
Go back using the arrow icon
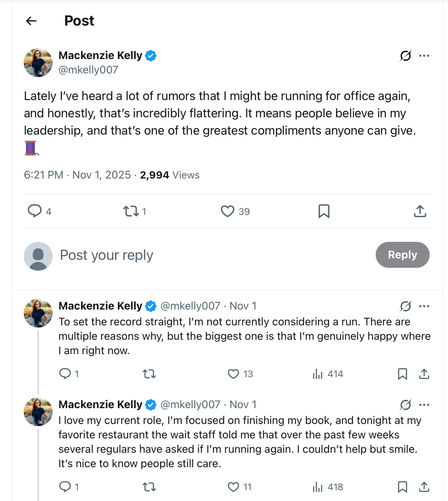coord(31,21)
